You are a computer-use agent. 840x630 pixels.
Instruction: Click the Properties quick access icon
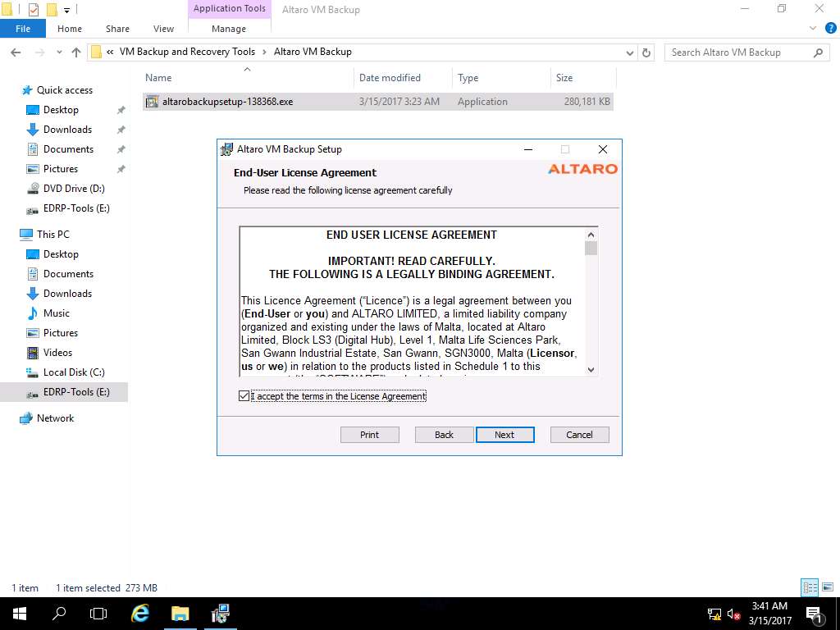pos(33,9)
